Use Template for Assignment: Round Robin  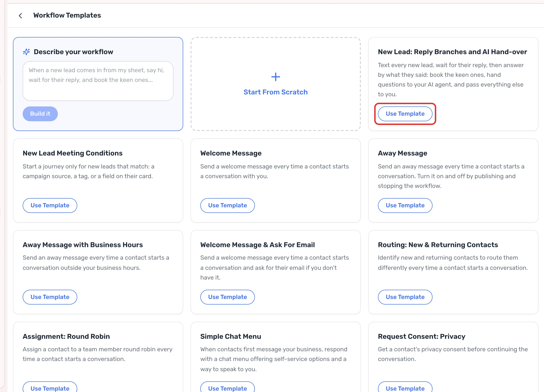click(x=50, y=387)
